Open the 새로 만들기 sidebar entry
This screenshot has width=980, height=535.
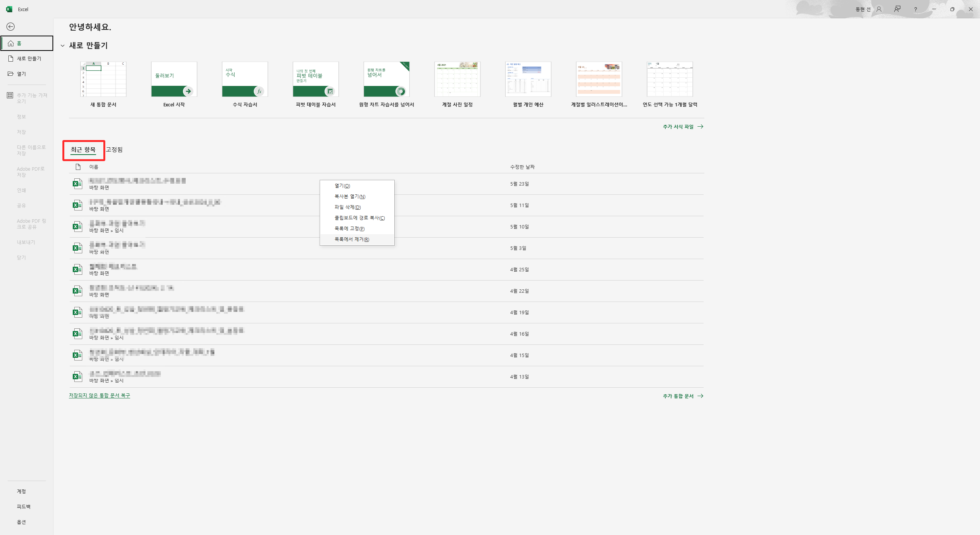29,59
